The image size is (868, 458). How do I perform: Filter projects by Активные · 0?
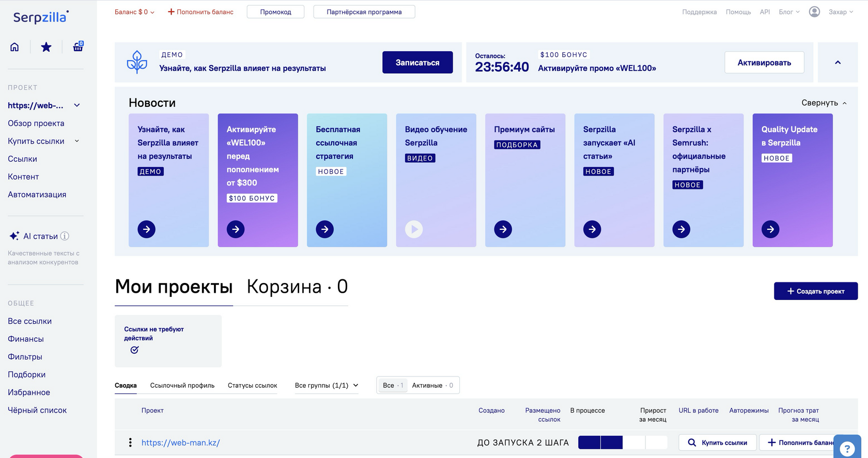pos(432,385)
